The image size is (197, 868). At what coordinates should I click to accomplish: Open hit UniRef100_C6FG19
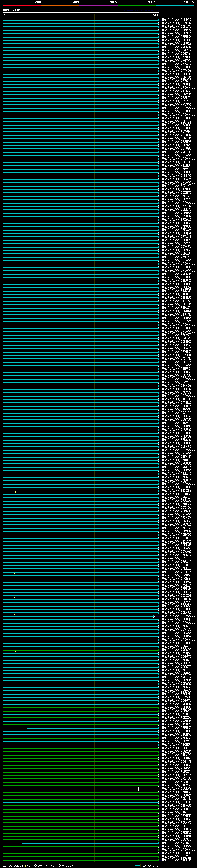(177, 43)
